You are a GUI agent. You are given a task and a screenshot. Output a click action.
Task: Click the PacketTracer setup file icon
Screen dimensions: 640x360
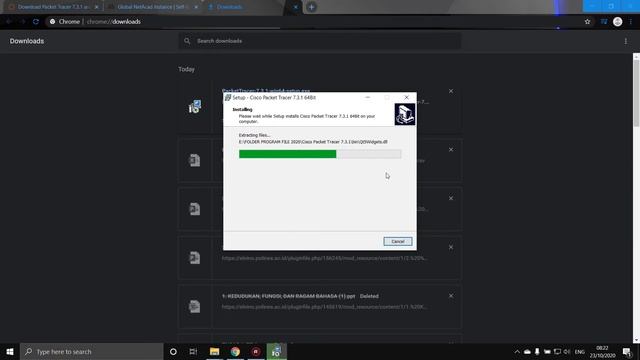(195, 107)
